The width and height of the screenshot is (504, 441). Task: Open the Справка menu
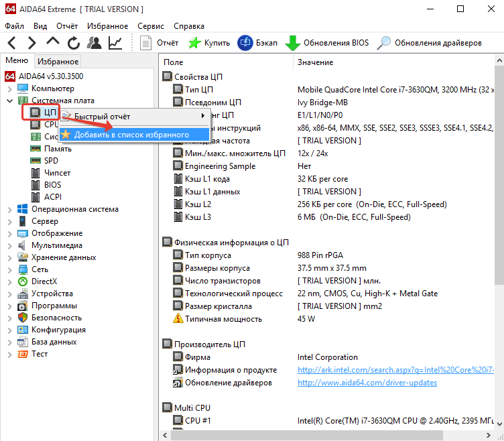(189, 26)
